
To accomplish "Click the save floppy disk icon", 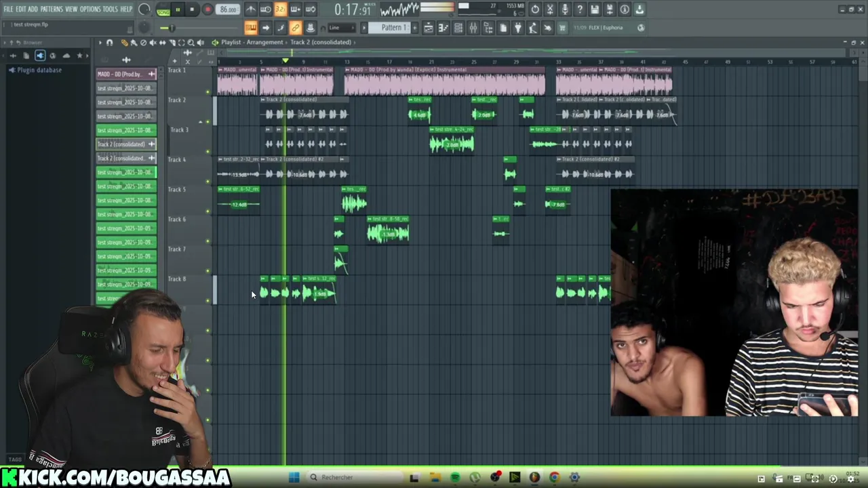I will 595,9.
